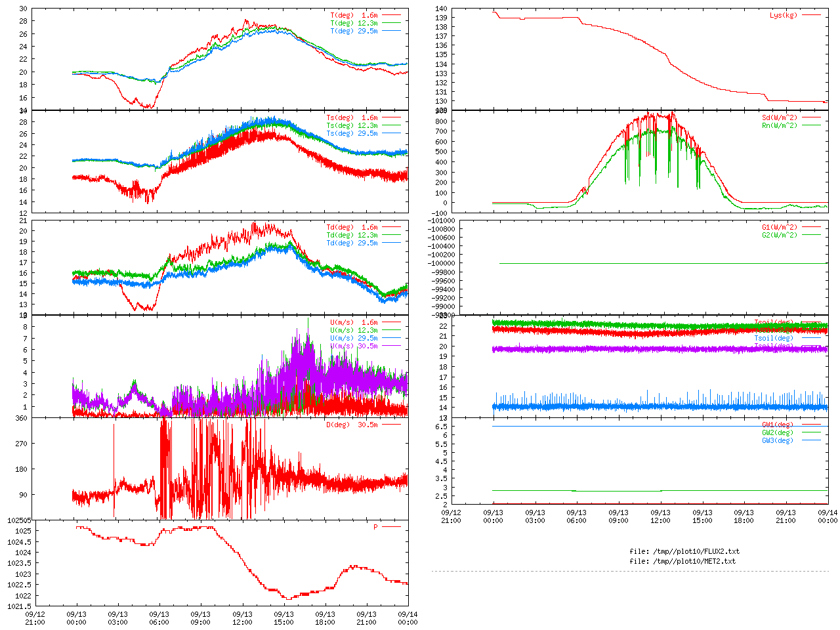Click the GW1(deg) legend label
Screen dimensions: 840x630
[x=777, y=425]
